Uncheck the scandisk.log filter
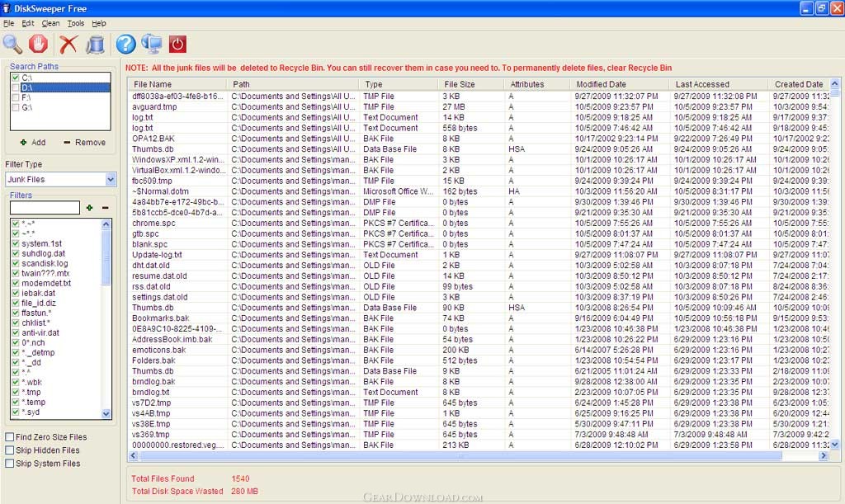 16,263
